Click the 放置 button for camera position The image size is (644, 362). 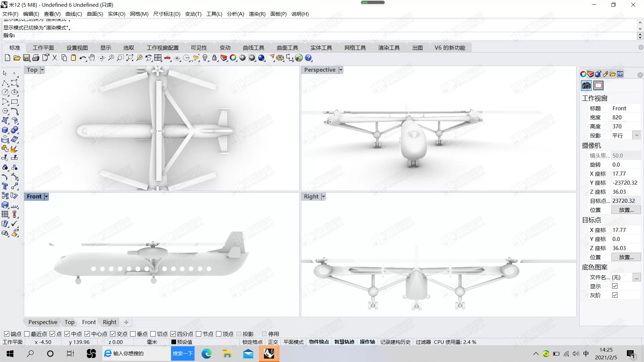[626, 209]
